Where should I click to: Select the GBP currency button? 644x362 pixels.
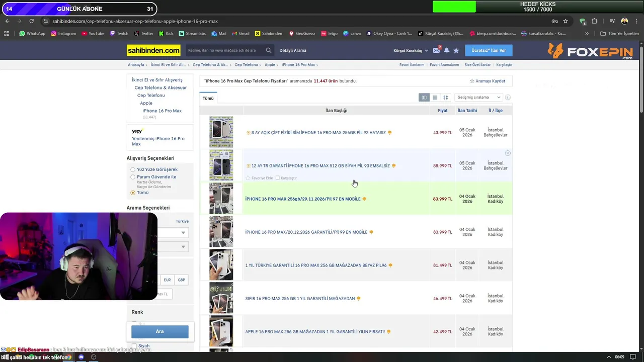181,280
